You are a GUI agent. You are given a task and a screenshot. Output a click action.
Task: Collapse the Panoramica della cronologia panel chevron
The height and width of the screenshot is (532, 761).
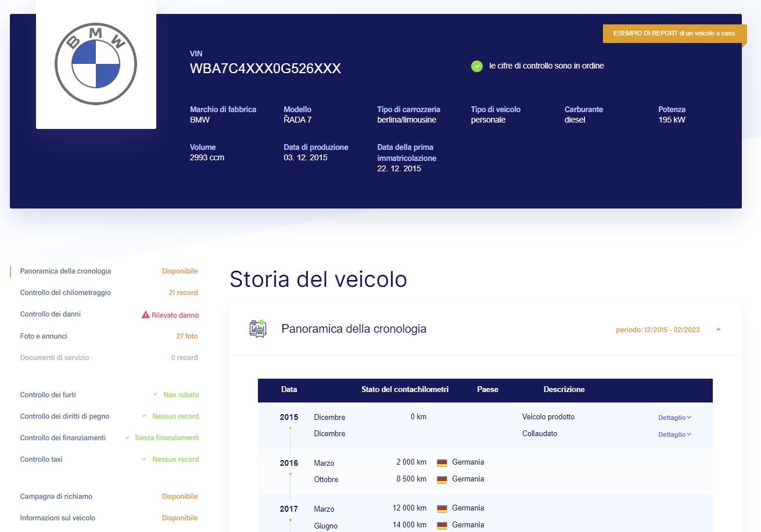coord(719,330)
